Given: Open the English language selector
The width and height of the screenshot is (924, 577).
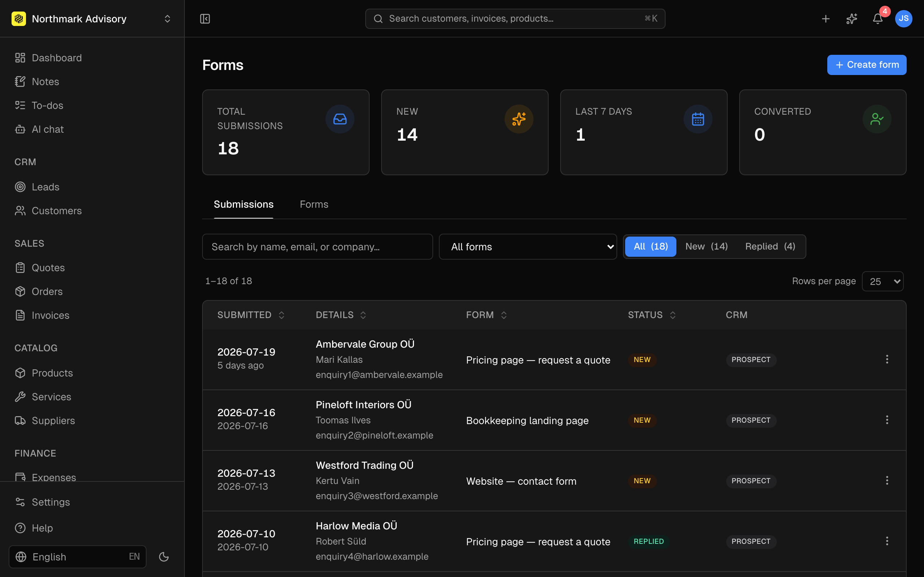Looking at the screenshot, I should tap(78, 557).
